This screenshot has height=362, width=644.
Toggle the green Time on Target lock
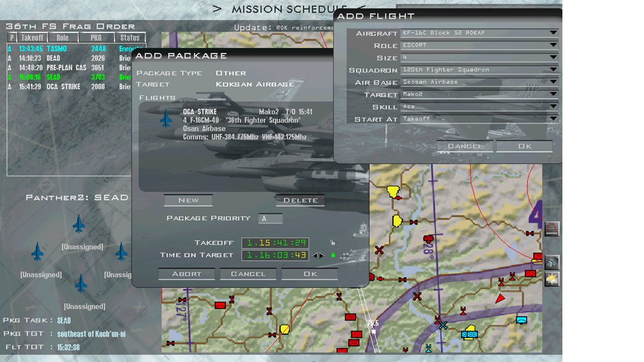click(333, 255)
